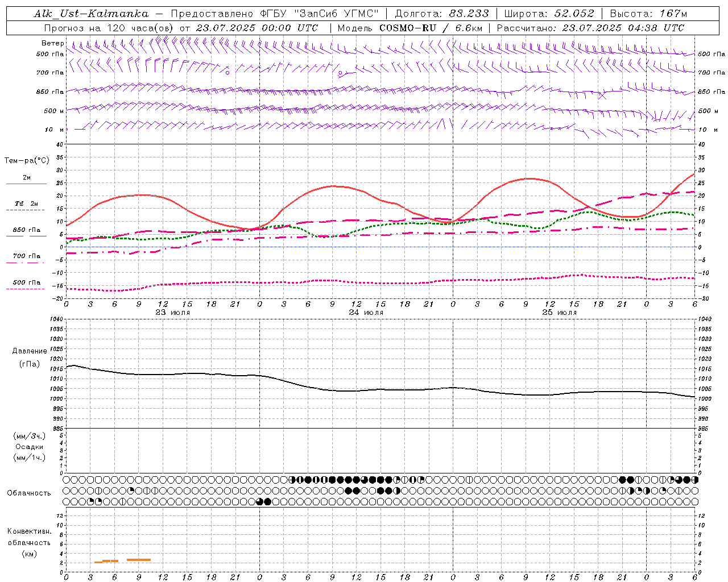Click the 850 гПа temperature legend entry
This screenshot has height=582, width=728.
[27, 230]
